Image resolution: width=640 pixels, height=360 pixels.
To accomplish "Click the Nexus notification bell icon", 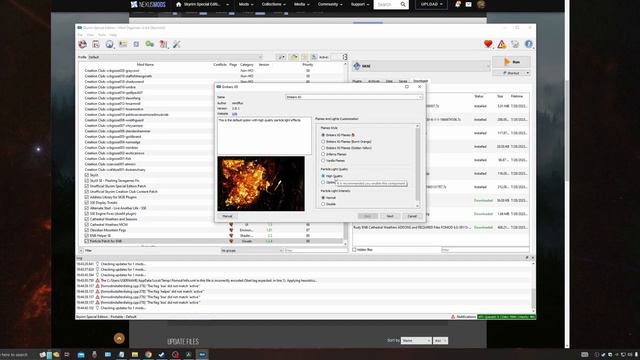I will click(x=458, y=4).
